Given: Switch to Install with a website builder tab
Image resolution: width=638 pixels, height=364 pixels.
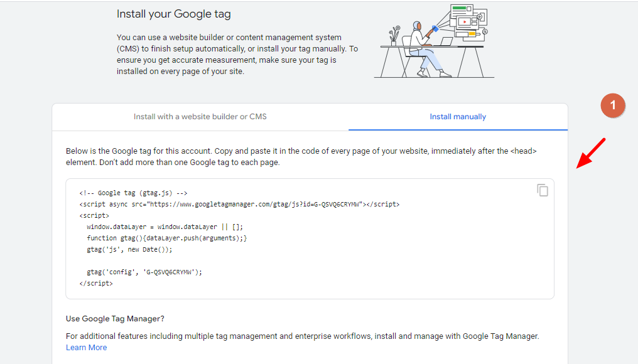Looking at the screenshot, I should [x=200, y=117].
